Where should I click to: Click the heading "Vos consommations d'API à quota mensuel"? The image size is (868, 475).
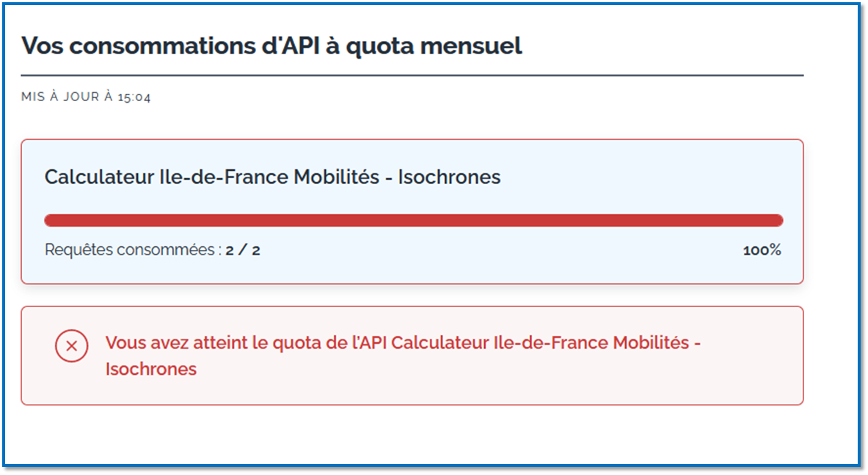pos(271,46)
